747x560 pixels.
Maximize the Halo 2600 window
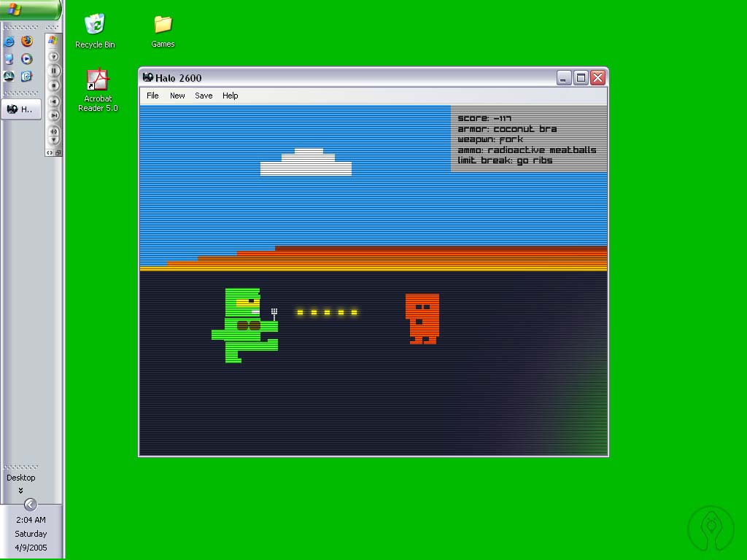[x=581, y=77]
